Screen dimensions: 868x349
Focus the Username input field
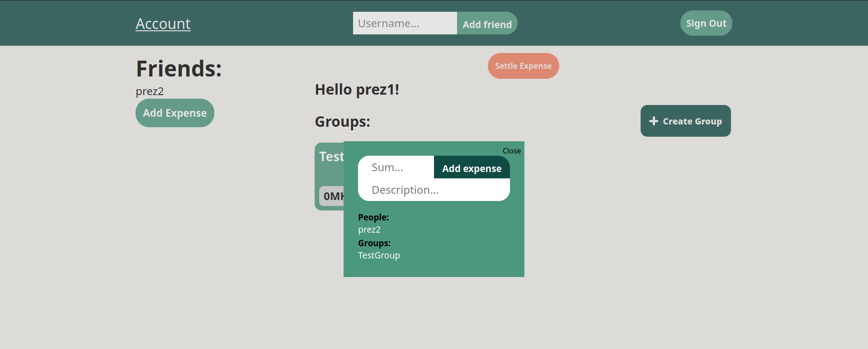tap(405, 24)
